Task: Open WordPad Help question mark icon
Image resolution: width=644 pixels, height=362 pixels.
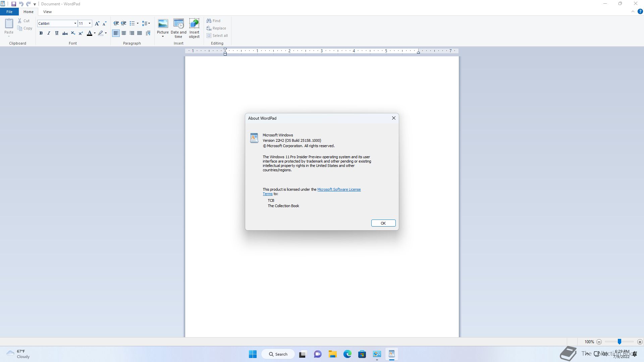Action: (640, 11)
